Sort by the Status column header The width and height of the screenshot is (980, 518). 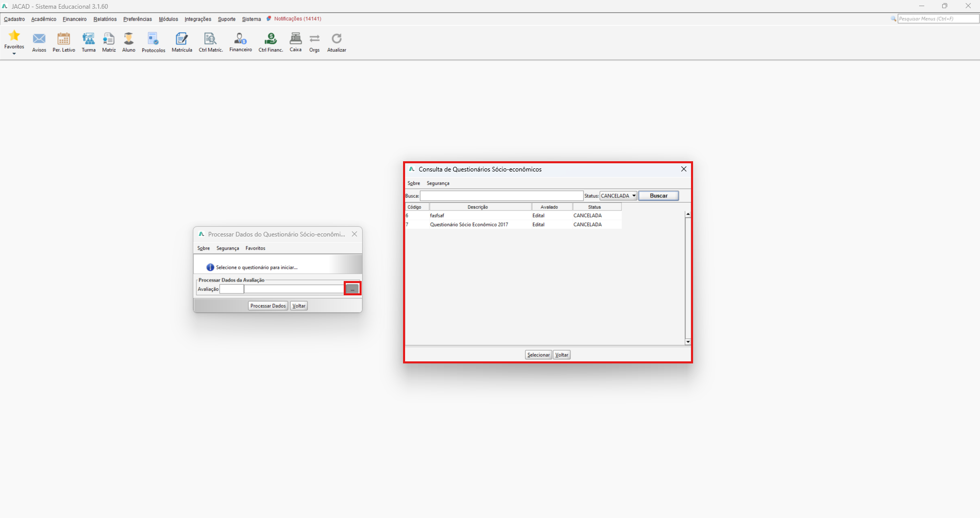(x=597, y=207)
